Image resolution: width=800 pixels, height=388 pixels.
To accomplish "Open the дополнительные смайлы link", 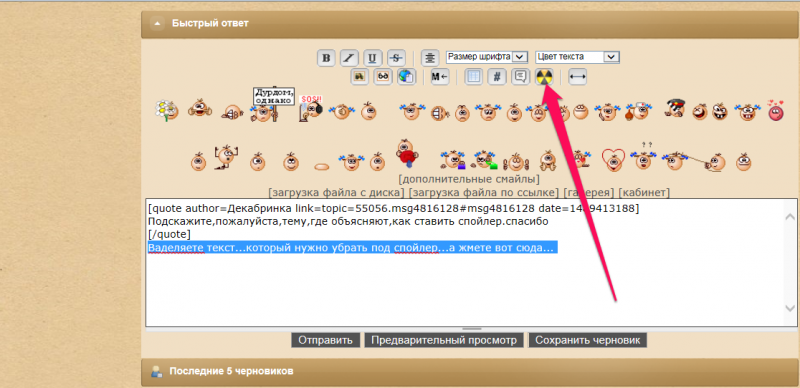I will (469, 179).
